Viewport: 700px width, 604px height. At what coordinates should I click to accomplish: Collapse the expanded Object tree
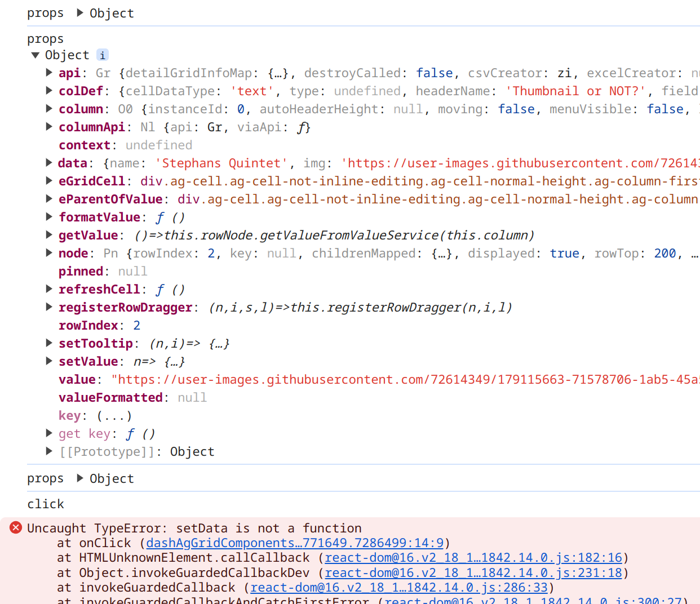click(36, 55)
